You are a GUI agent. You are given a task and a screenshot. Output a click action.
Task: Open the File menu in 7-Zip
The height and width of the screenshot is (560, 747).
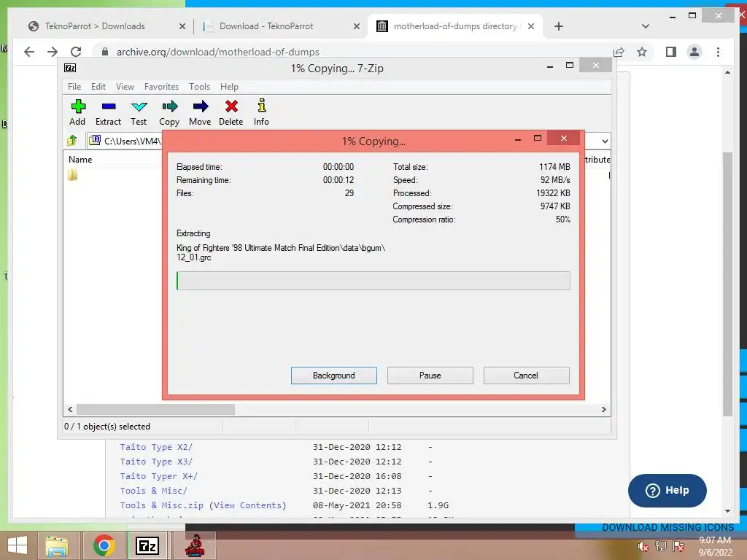pyautogui.click(x=74, y=87)
